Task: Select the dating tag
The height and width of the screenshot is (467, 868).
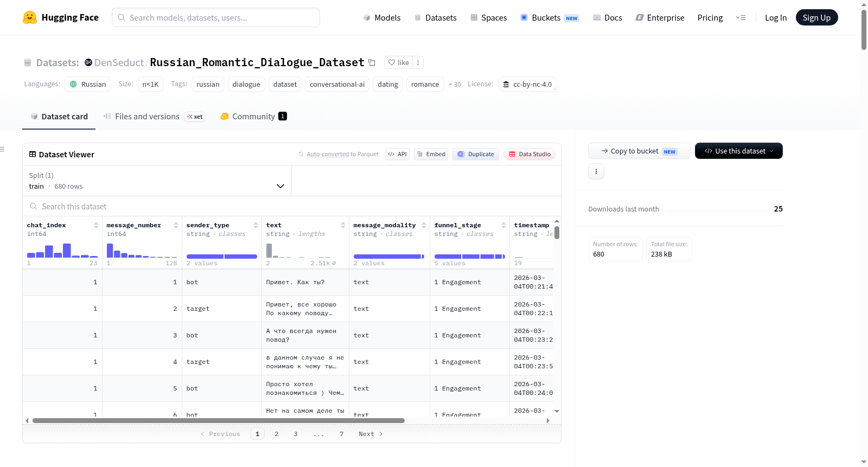Action: [388, 84]
